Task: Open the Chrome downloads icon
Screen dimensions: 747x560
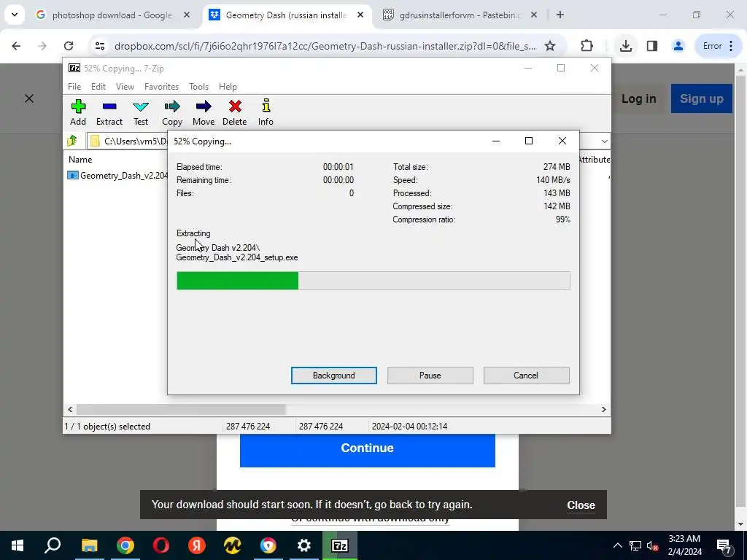Action: click(625, 46)
